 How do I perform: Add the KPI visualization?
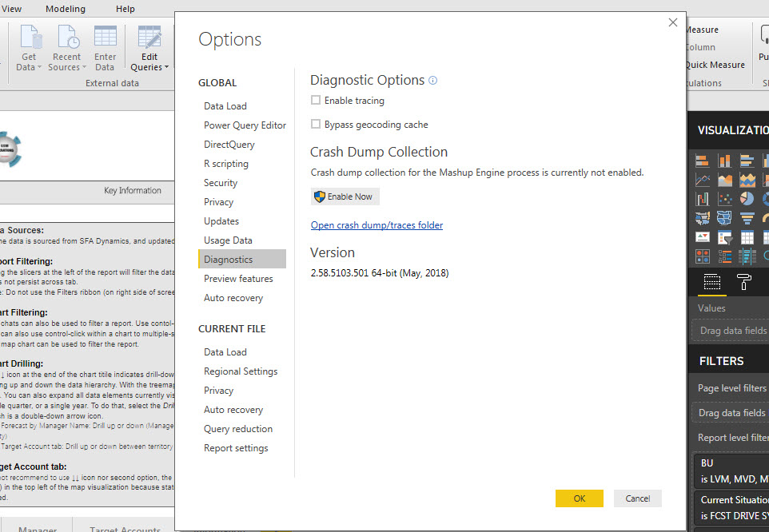click(x=703, y=237)
